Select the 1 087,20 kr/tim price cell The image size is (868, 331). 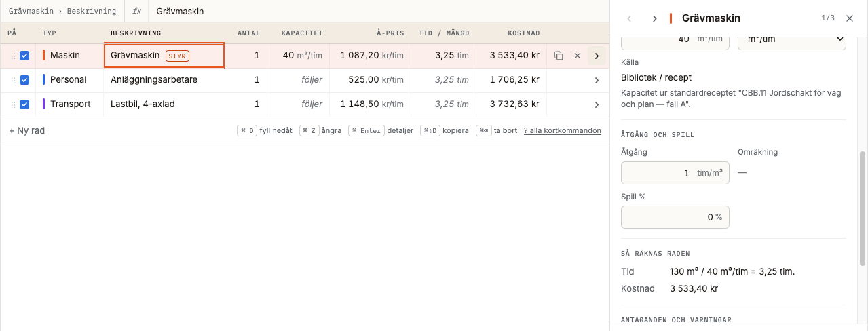click(x=370, y=56)
